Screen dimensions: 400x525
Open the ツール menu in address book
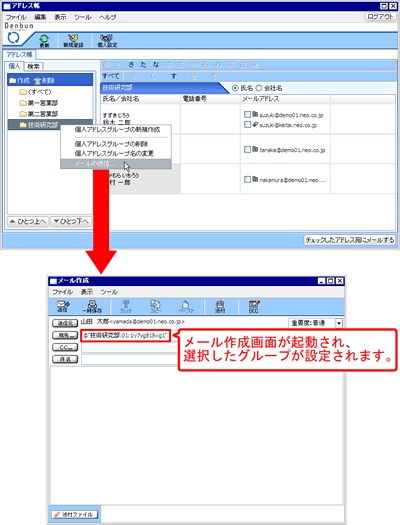(82, 17)
